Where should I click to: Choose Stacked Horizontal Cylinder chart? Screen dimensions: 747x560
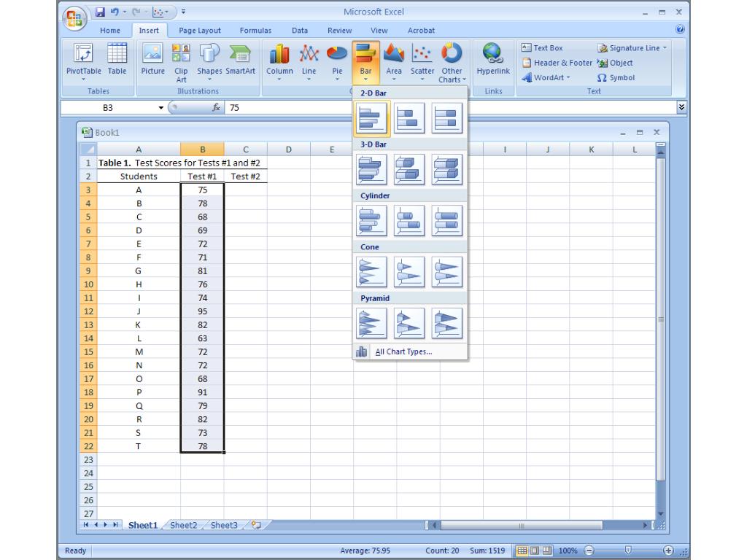(x=409, y=220)
